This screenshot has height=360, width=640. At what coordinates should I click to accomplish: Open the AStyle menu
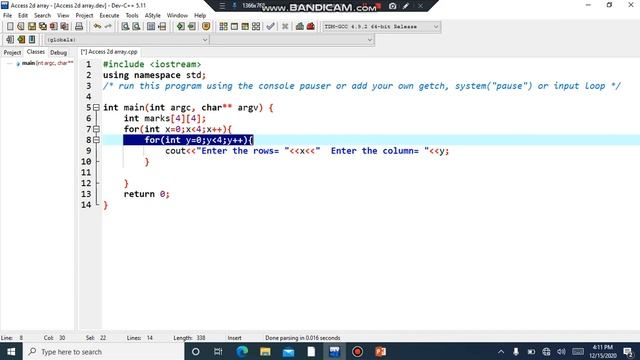click(x=153, y=16)
